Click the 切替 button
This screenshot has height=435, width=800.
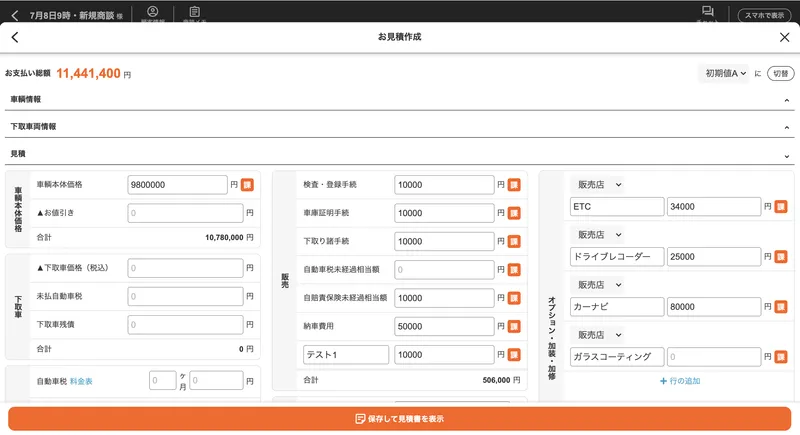click(781, 73)
